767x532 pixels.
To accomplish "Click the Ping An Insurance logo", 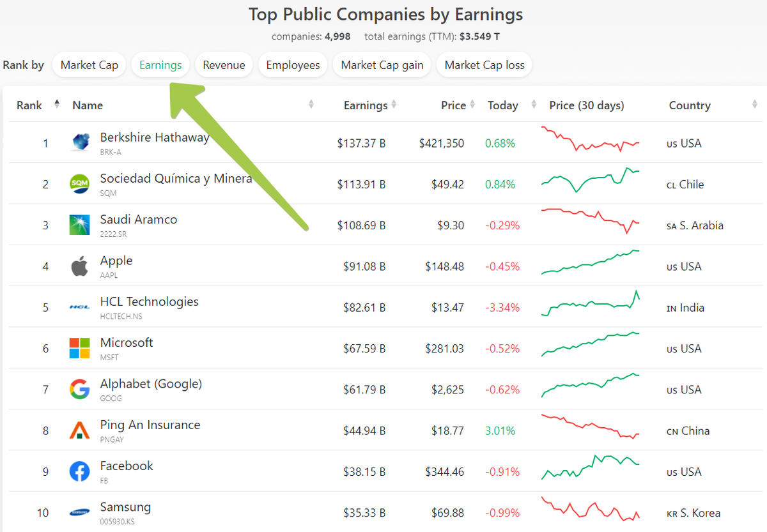I will pyautogui.click(x=80, y=430).
